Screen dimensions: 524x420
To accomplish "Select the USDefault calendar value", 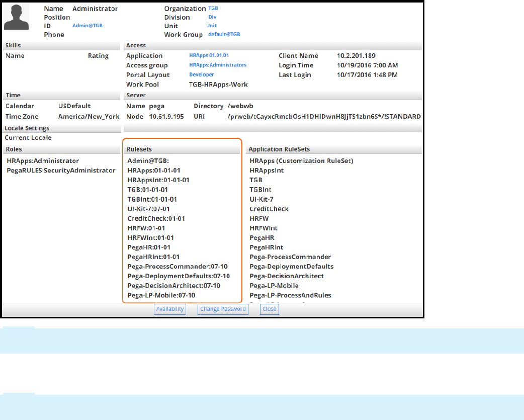I will tap(74, 106).
